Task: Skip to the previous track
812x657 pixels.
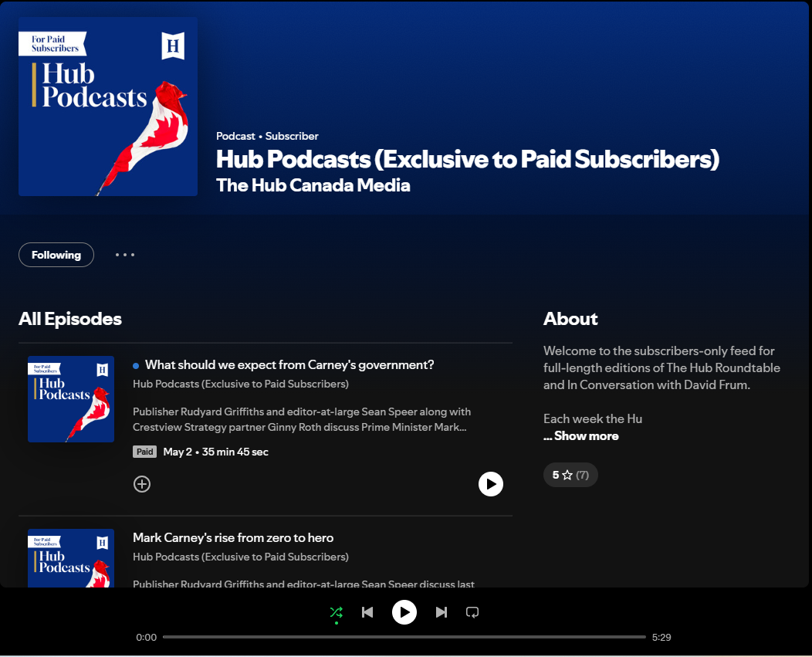Action: click(367, 612)
